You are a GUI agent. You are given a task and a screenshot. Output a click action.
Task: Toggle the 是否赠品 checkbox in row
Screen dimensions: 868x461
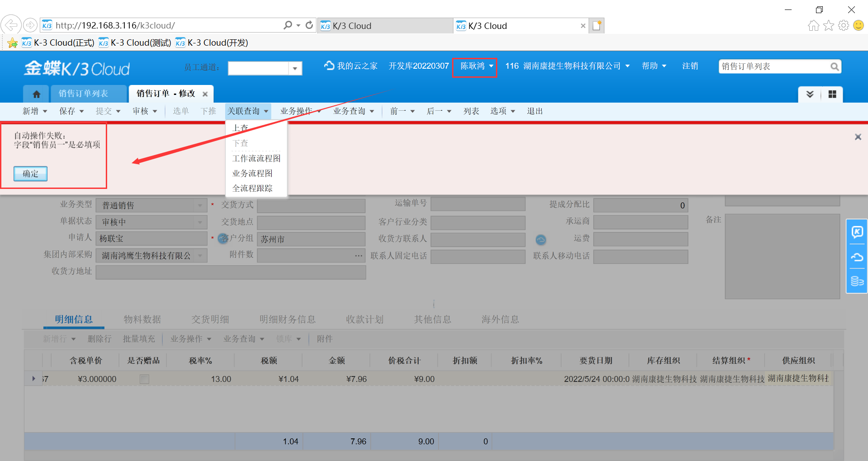(144, 379)
